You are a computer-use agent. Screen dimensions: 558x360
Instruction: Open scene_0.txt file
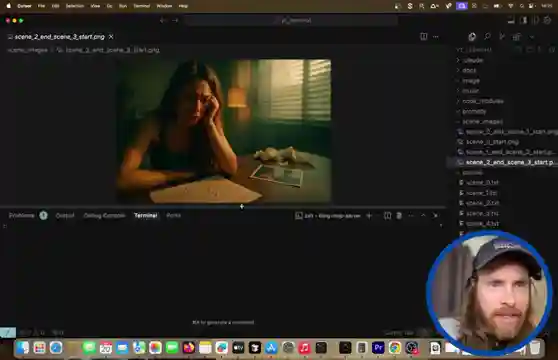coord(482,182)
